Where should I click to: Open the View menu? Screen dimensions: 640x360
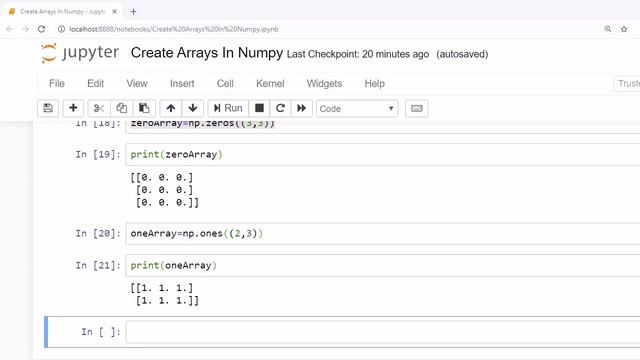137,83
